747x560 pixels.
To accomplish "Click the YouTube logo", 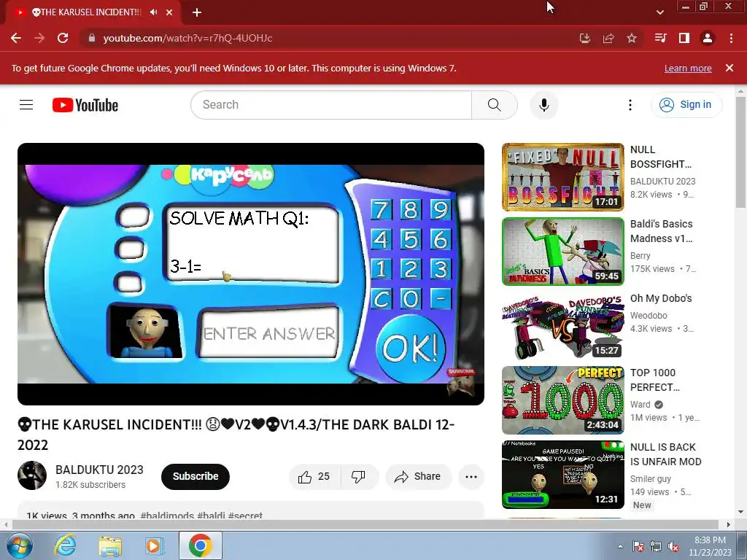I will 85,105.
